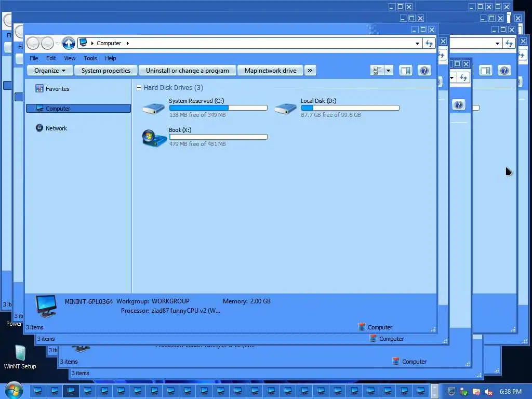532x399 pixels.
Task: Go back using the front window's Back arrow
Action: click(33, 43)
